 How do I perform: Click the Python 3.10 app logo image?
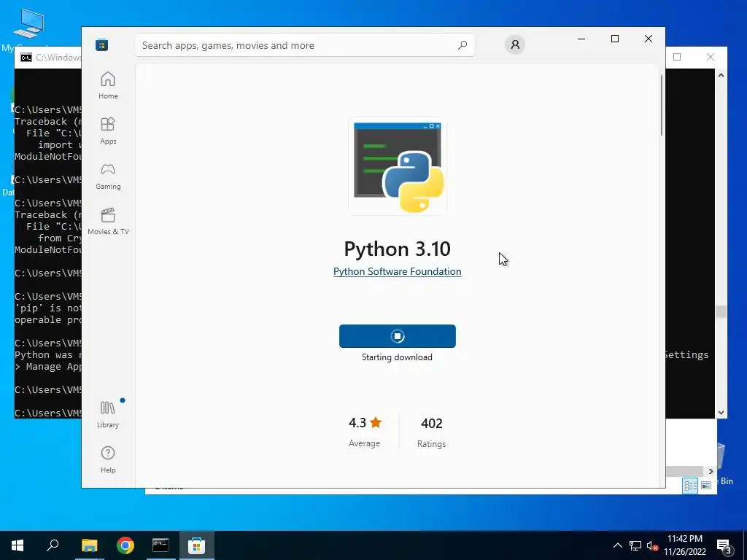pos(398,166)
